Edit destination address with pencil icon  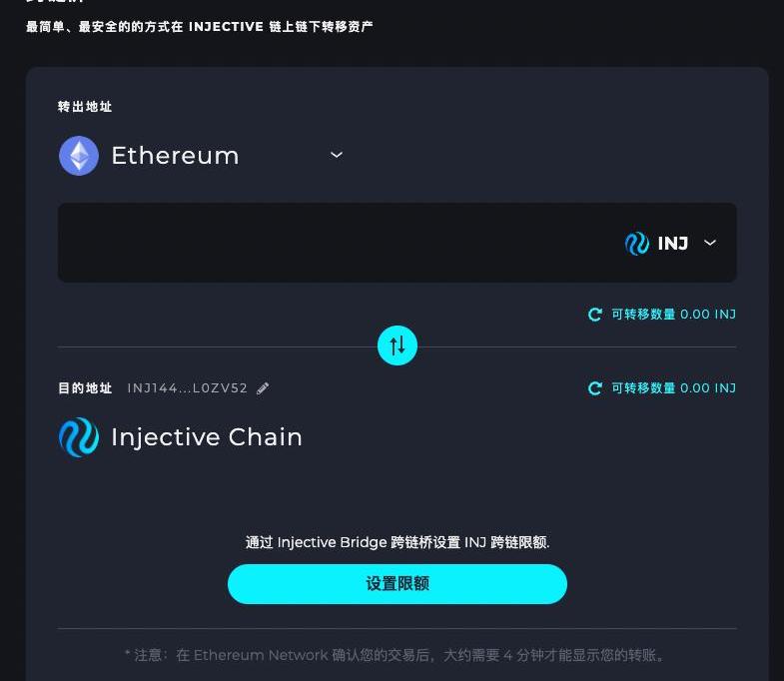[263, 388]
